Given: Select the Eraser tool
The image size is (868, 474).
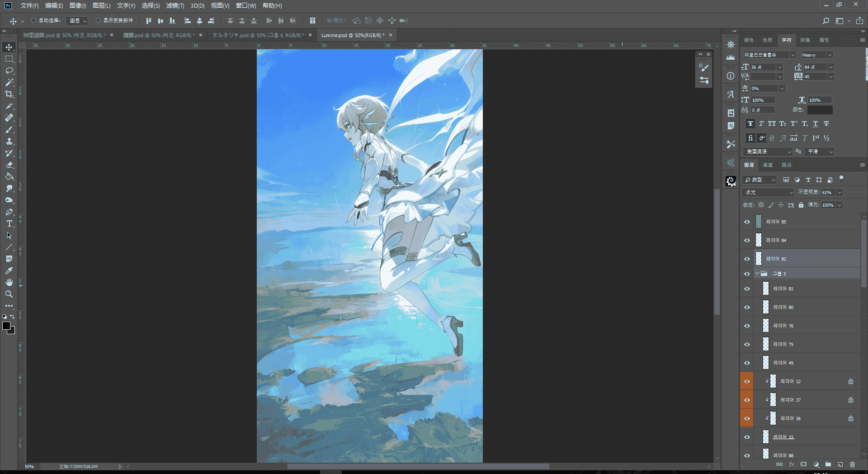Looking at the screenshot, I should click(9, 165).
